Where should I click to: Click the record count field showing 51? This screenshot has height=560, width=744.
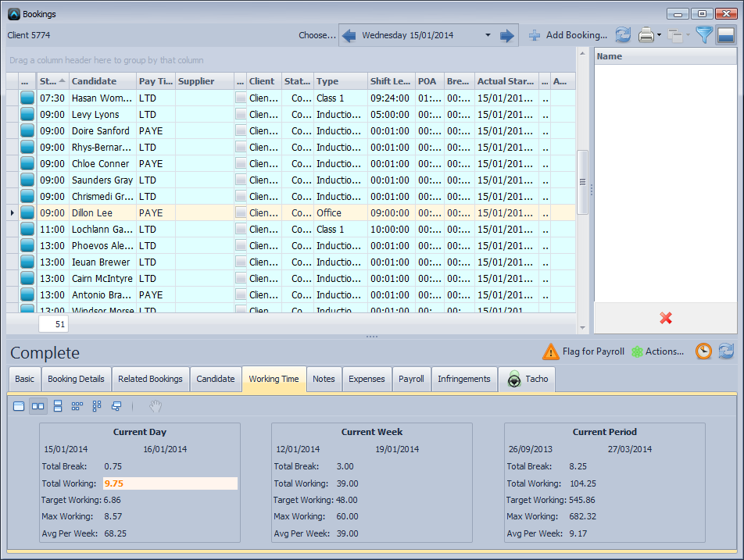pos(53,324)
